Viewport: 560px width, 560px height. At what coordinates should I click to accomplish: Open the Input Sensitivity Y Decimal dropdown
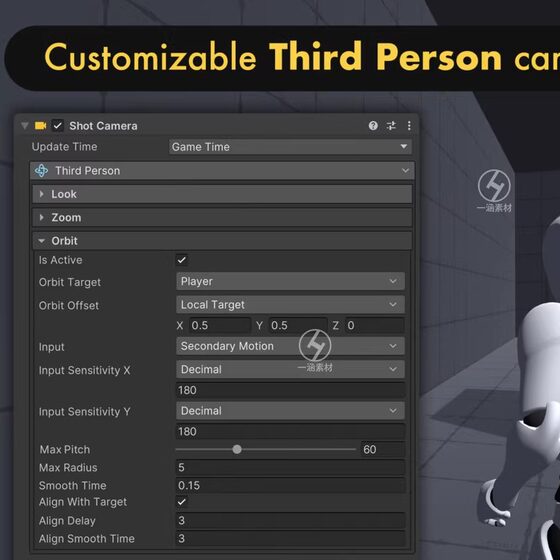tap(290, 411)
